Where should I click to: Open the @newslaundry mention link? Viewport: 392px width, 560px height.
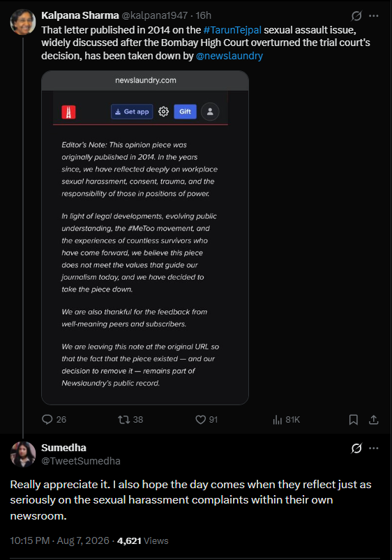pos(229,56)
